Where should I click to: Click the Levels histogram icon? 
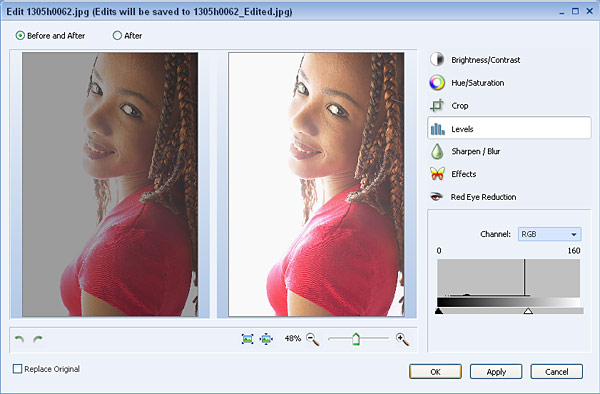pos(437,129)
